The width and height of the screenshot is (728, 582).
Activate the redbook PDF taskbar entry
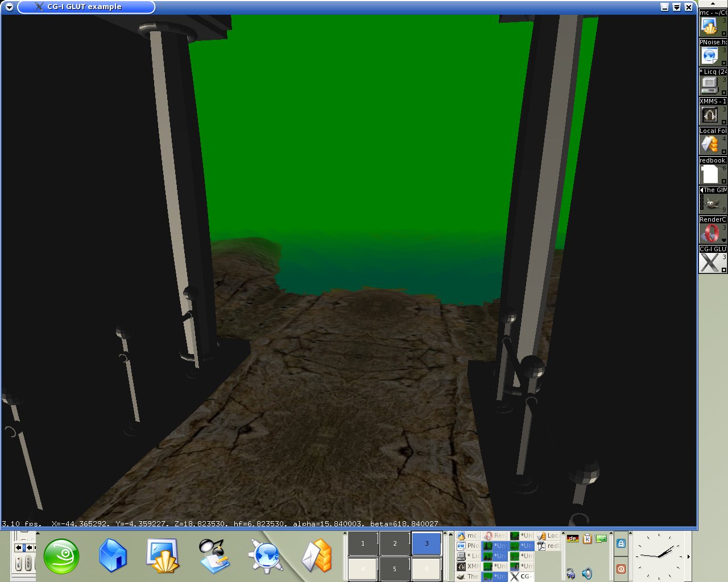[548, 546]
